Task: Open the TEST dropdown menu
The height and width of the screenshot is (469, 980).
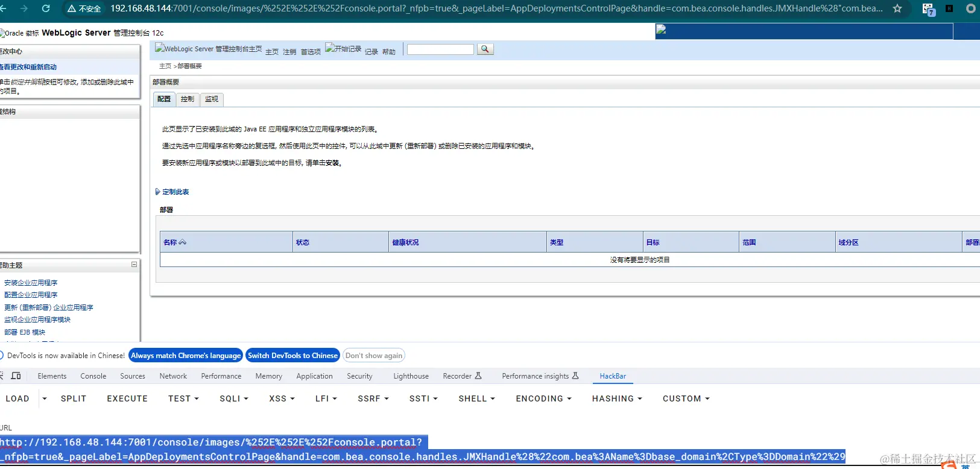Action: [183, 398]
